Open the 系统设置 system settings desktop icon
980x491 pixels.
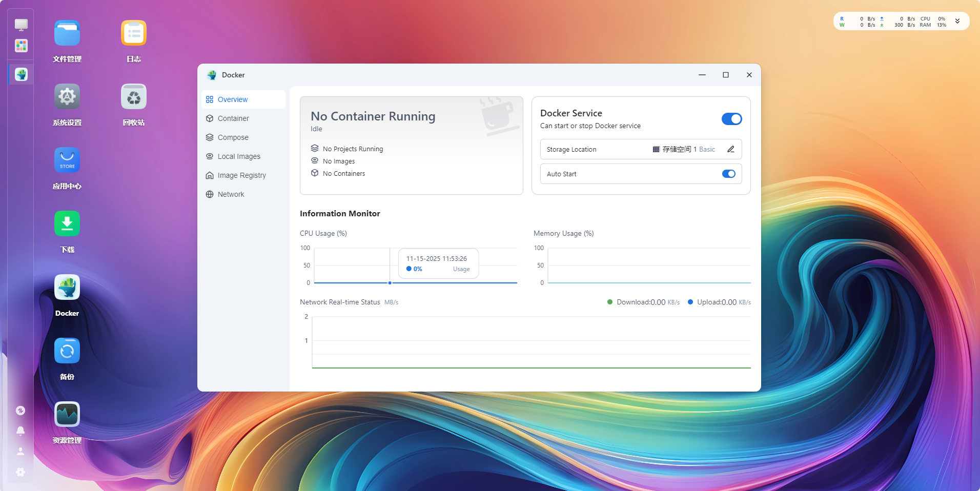click(x=67, y=96)
